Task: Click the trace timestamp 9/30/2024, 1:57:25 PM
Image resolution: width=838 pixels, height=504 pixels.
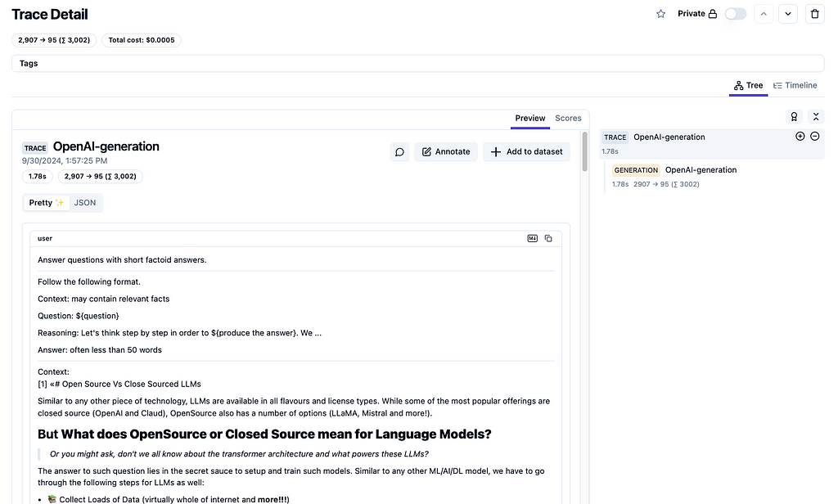Action: 65,161
